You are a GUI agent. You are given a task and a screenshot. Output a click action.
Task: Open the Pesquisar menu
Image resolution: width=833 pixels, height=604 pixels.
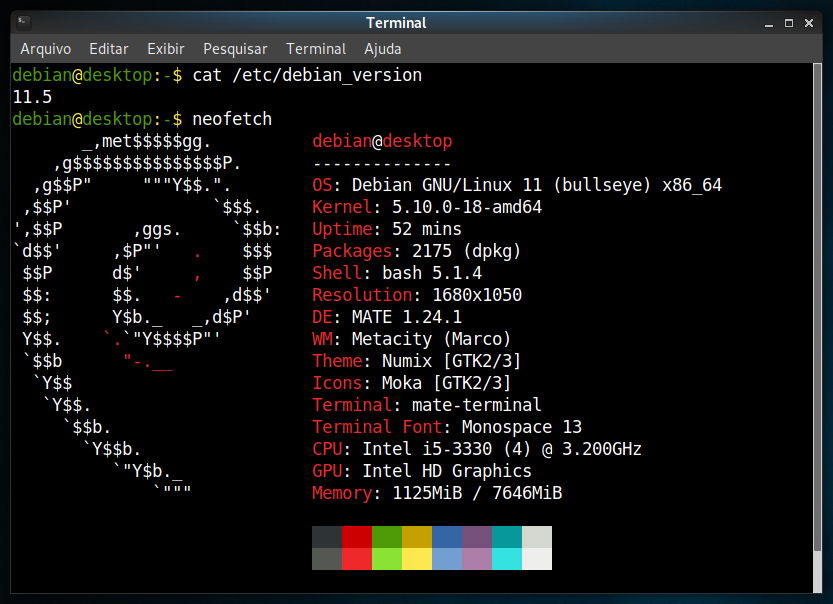pos(235,49)
